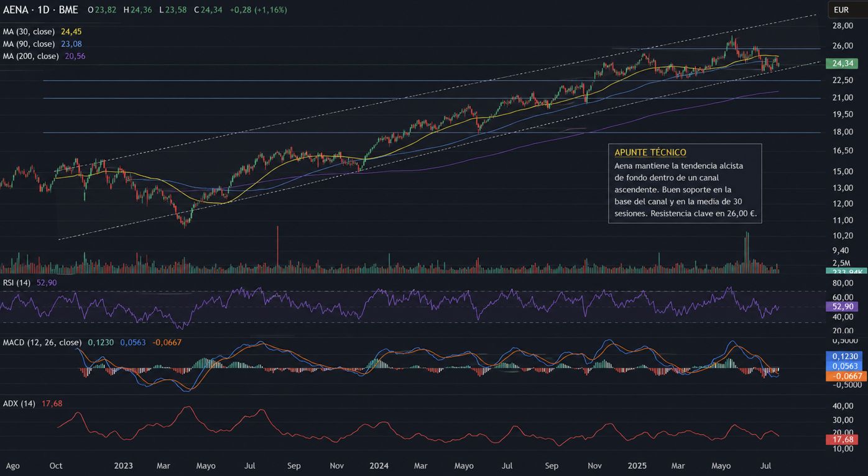The image size is (868, 476).
Task: Click the 22,50 price axis label
Action: [x=843, y=81]
